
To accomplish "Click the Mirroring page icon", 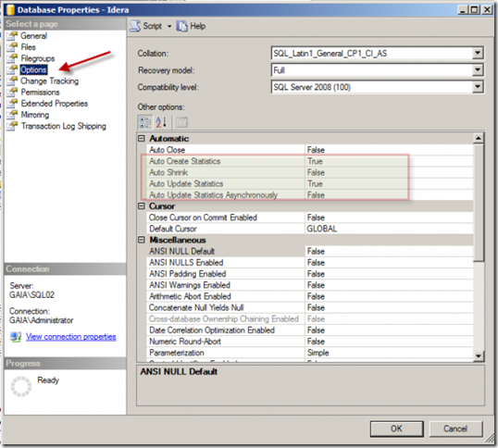I will [x=12, y=115].
